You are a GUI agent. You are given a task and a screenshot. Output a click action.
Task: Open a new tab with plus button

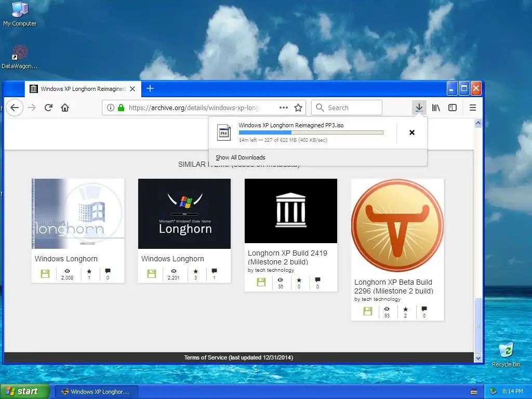150,88
